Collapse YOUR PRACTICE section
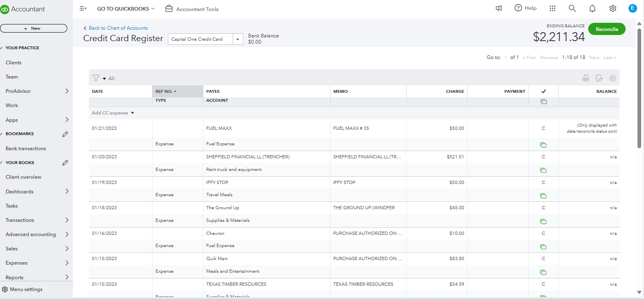Image resolution: width=644 pixels, height=300 pixels. click(x=2, y=48)
